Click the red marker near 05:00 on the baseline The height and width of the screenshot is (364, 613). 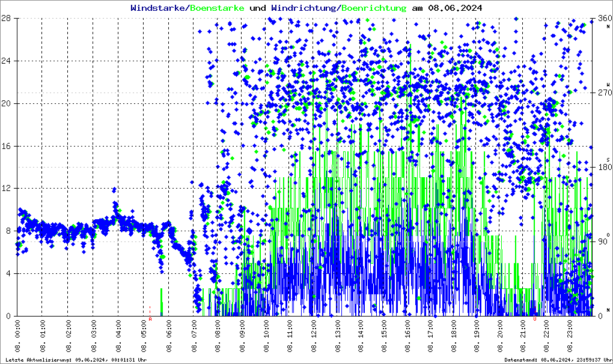coord(150,319)
